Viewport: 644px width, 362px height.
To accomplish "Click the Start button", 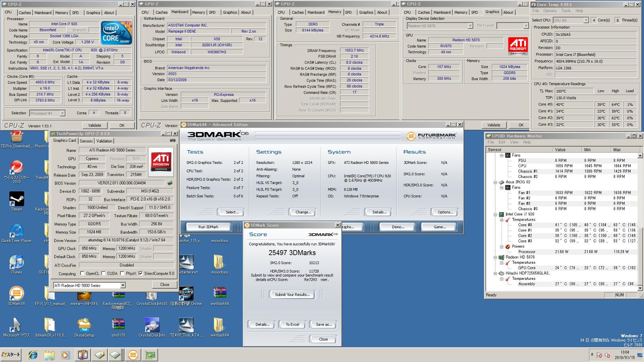I will coord(11,355).
